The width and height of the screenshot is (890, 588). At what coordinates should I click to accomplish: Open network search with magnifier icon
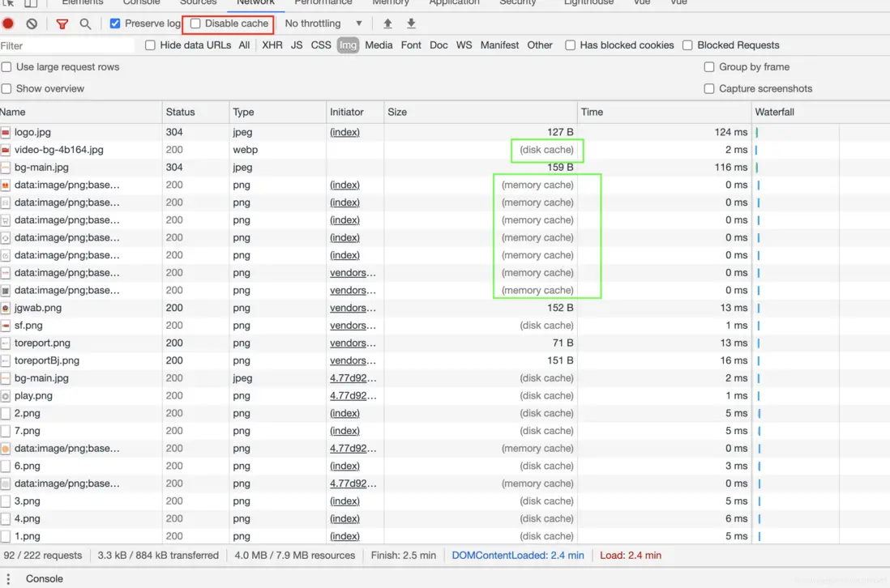coord(85,24)
